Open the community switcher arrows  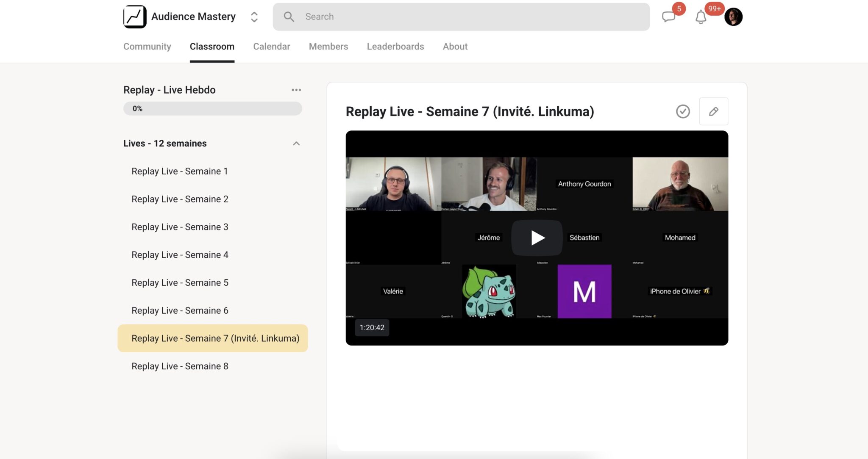click(254, 17)
